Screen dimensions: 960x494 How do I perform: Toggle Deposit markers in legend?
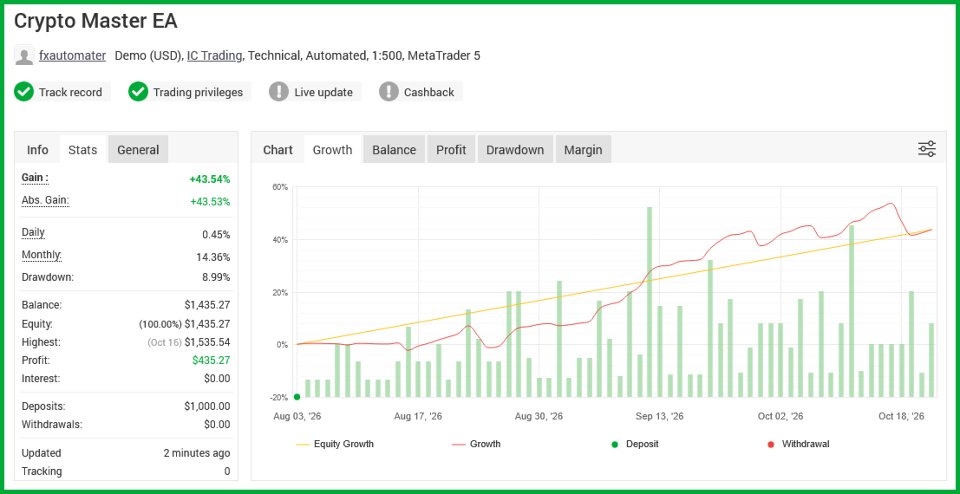636,444
